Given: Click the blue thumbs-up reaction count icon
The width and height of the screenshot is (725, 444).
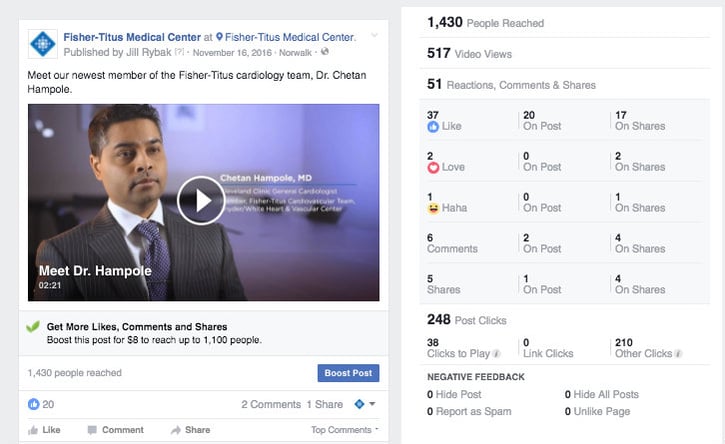Looking at the screenshot, I should tap(34, 404).
